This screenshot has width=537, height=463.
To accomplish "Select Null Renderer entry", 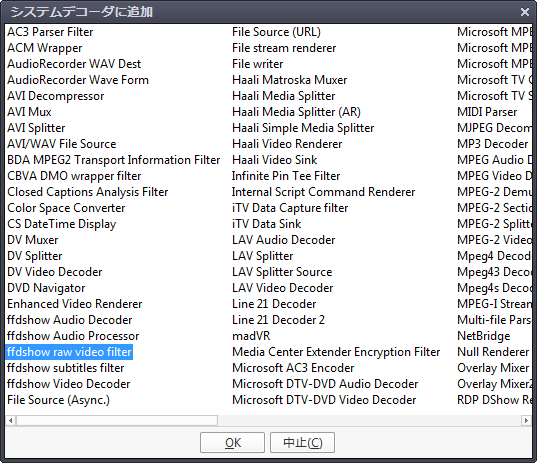I will coord(493,352).
